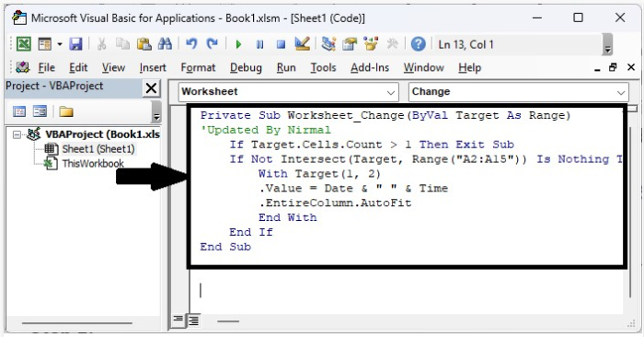The image size is (644, 337).
Task: Click the View Code icon in Project pane
Action: tap(19, 111)
